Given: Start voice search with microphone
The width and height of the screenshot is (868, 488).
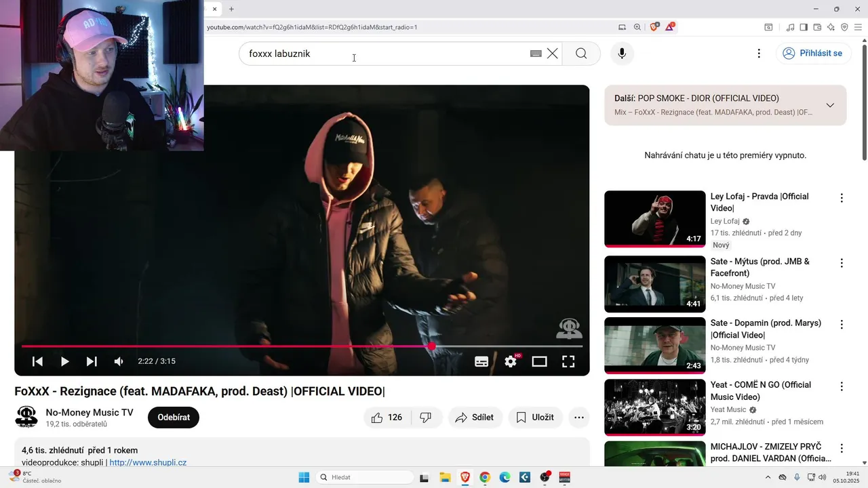Looking at the screenshot, I should point(622,54).
